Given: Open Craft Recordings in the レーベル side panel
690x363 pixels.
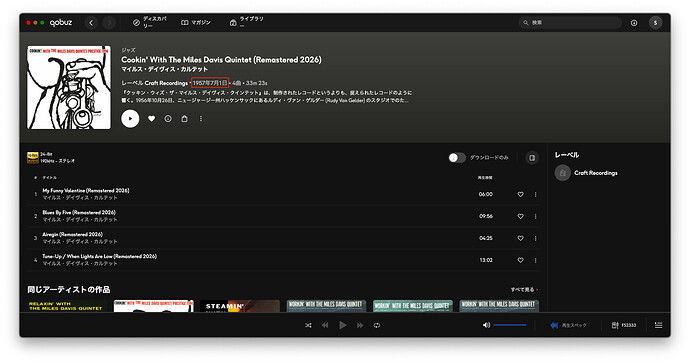Looking at the screenshot, I should click(x=595, y=173).
